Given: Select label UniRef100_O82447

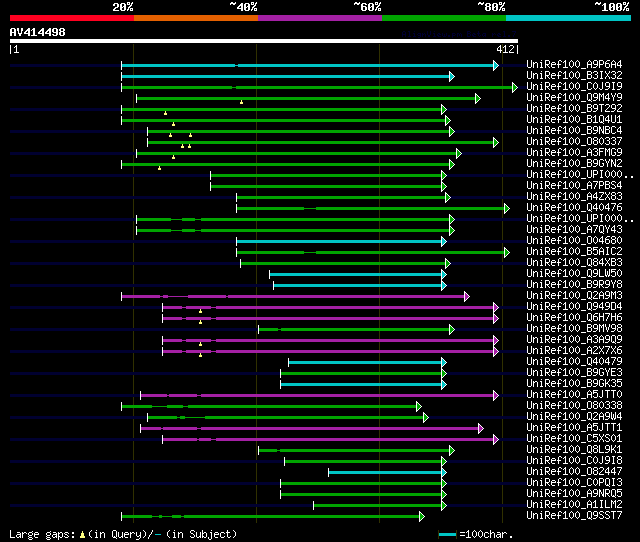Looking at the screenshot, I should pyautogui.click(x=574, y=472).
